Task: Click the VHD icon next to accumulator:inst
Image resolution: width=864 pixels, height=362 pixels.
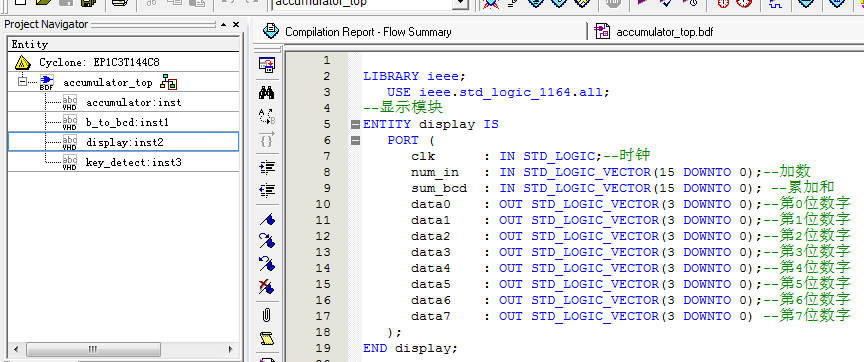Action: pos(70,102)
